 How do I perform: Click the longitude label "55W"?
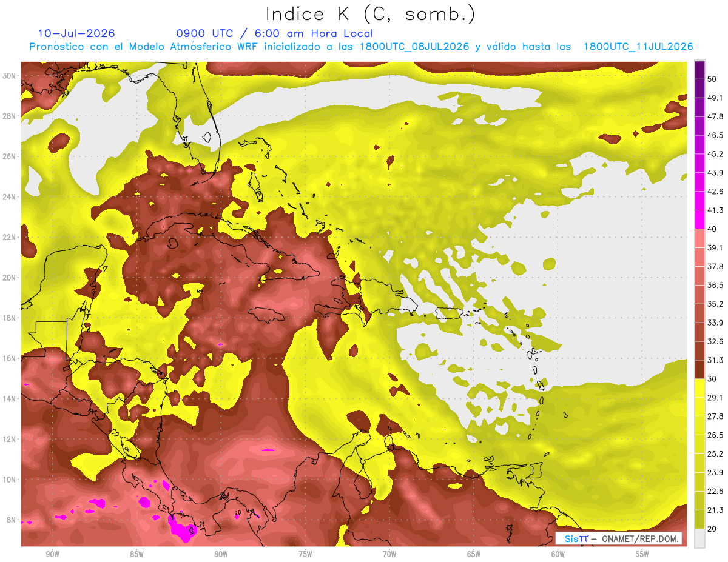(x=642, y=554)
